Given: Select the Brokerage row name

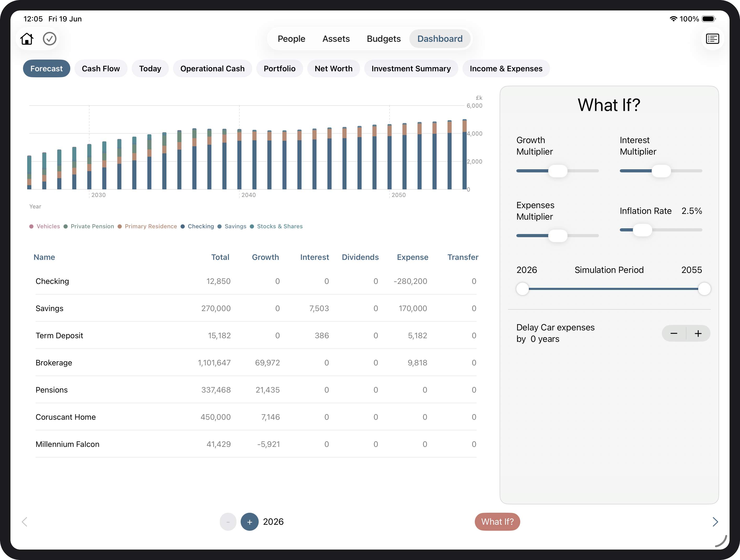Looking at the screenshot, I should pyautogui.click(x=54, y=363).
